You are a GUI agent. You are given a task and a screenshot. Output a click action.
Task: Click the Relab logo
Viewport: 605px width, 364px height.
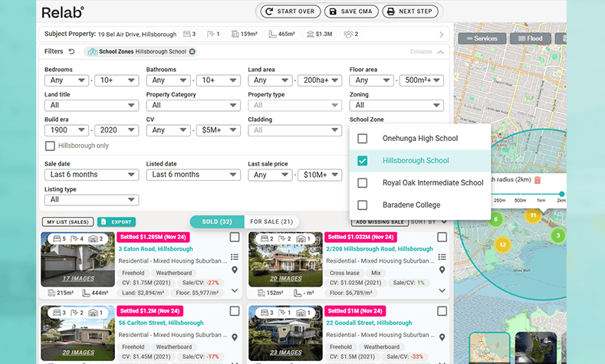coord(63,12)
